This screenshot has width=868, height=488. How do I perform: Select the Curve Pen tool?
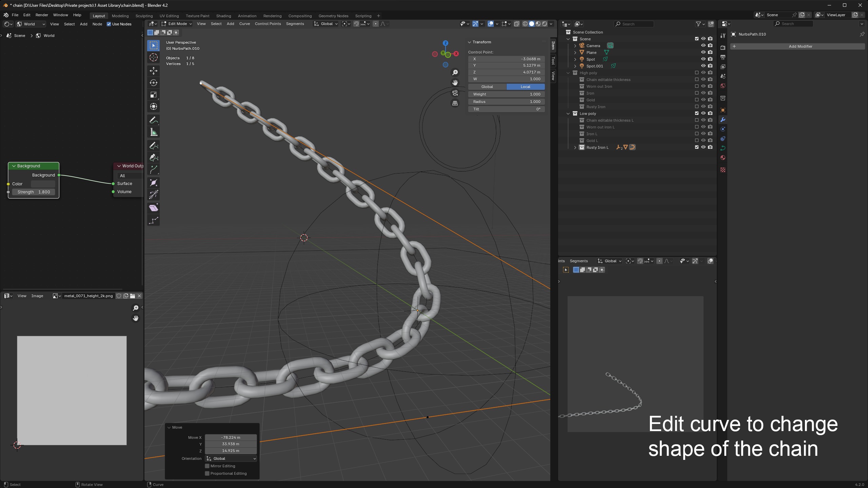pos(153,158)
